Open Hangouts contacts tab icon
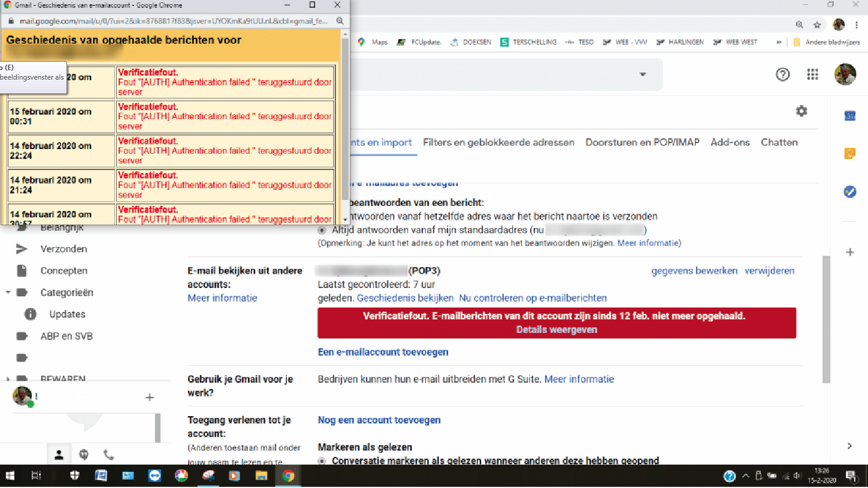This screenshot has height=488, width=868. coord(59,455)
